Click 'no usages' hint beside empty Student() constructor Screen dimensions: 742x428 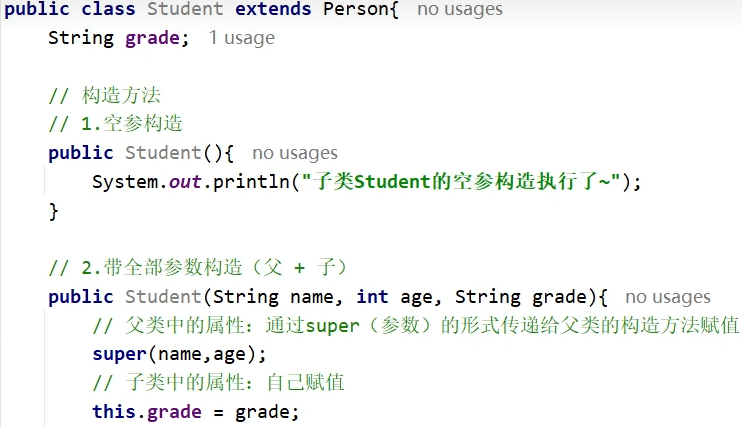(x=295, y=153)
